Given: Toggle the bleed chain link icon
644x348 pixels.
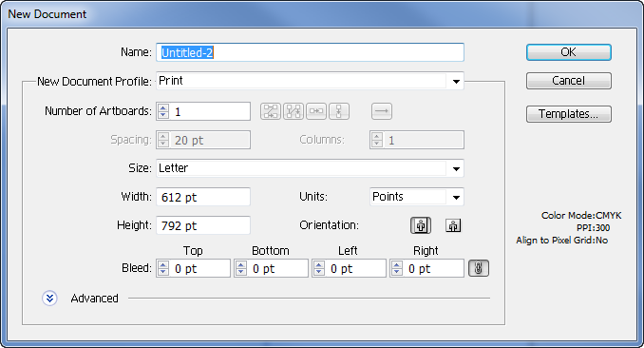Looking at the screenshot, I should point(479,268).
